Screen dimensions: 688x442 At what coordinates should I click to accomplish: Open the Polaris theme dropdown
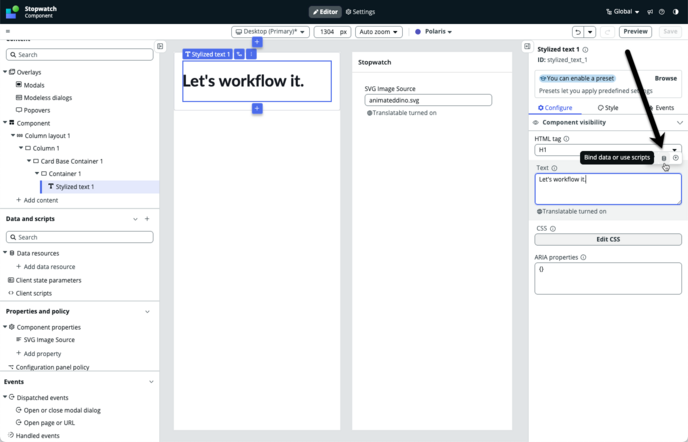(x=434, y=32)
